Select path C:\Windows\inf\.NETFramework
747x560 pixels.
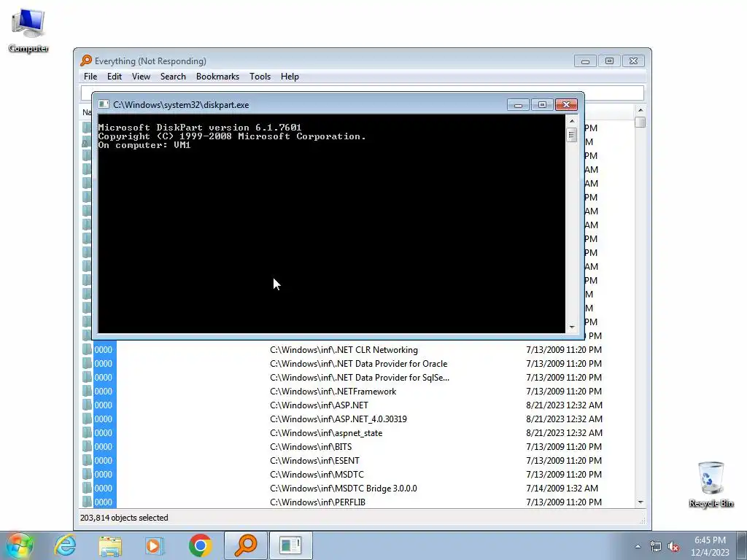333,391
